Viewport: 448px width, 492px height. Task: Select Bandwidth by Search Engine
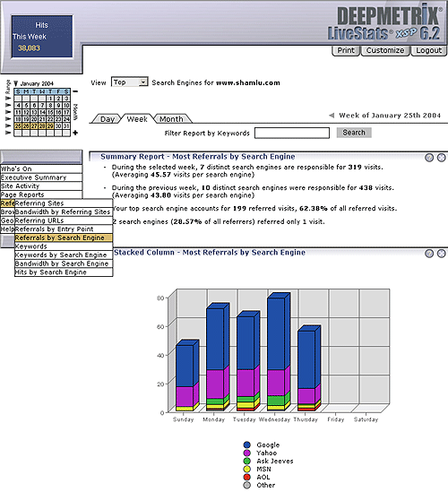pyautogui.click(x=64, y=263)
